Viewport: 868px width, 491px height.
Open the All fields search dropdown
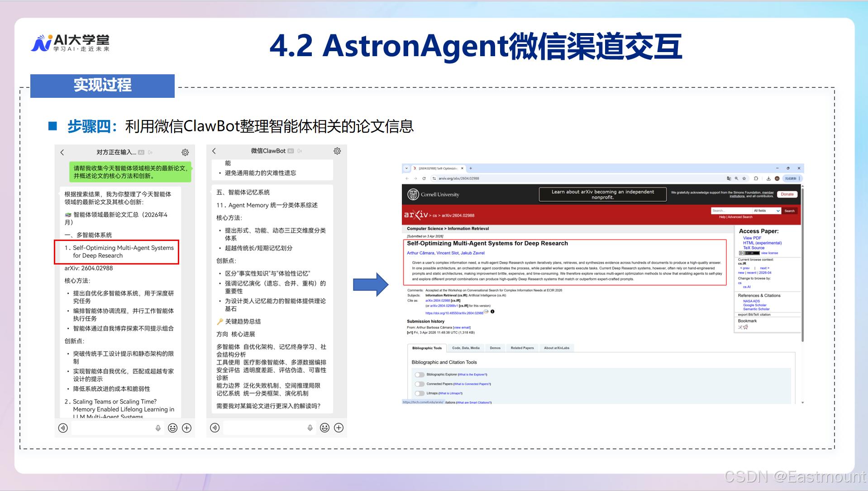point(767,211)
